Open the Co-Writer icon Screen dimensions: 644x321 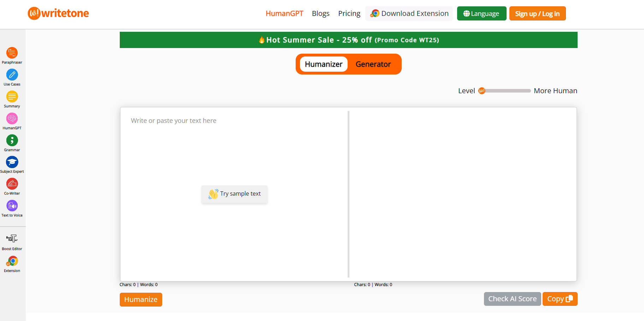coord(12,184)
